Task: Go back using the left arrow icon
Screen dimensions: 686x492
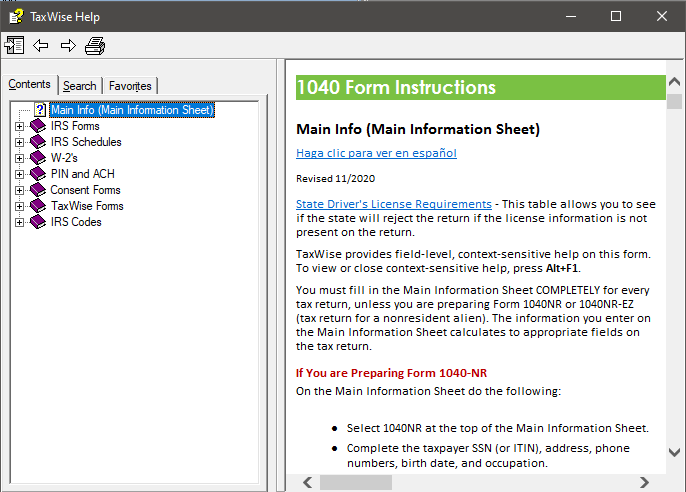Action: [41, 45]
